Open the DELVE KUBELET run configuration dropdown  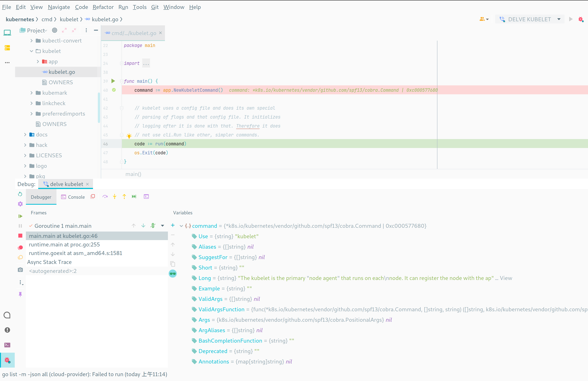(530, 19)
